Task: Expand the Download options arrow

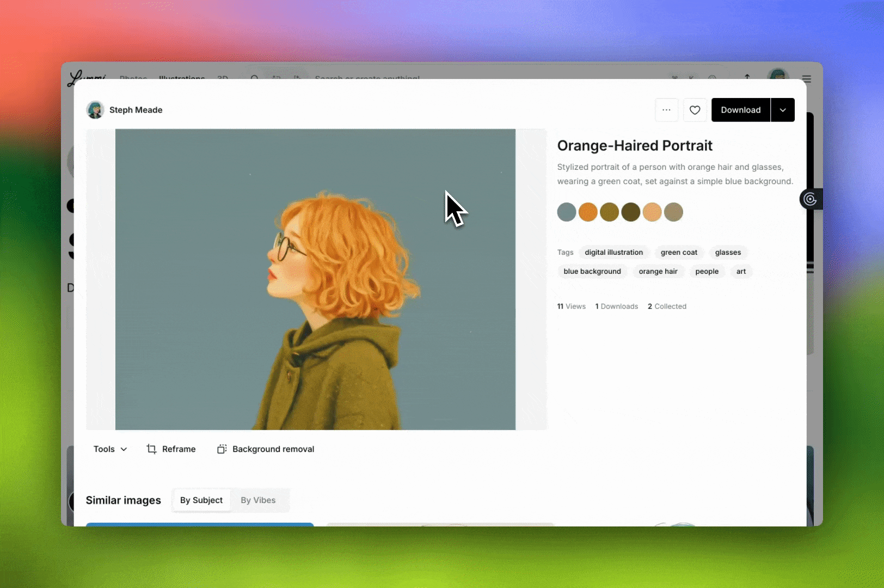Action: click(x=783, y=110)
